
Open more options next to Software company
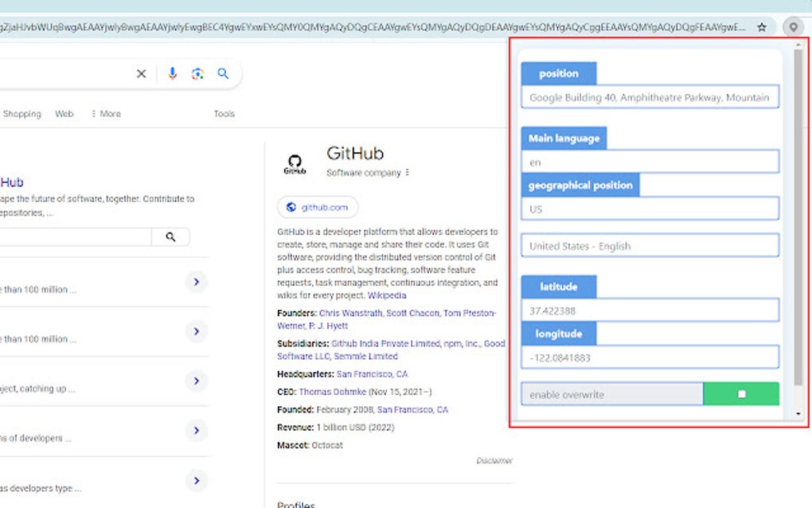[x=406, y=172]
